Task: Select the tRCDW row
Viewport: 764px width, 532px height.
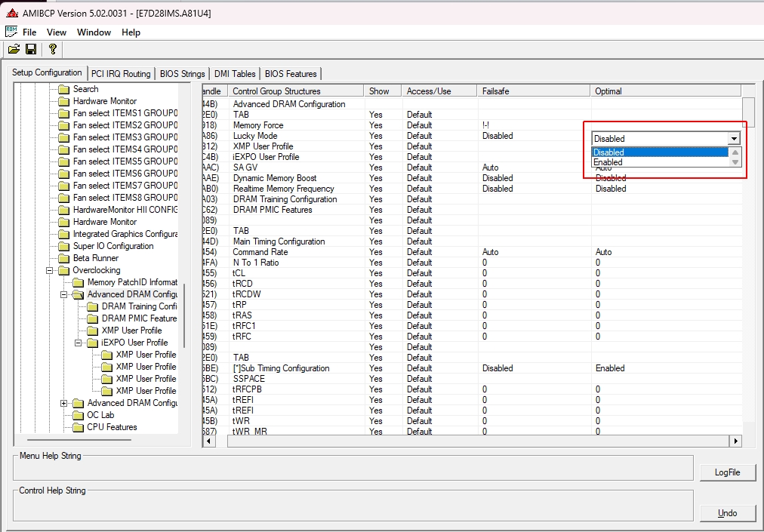Action: coord(472,294)
